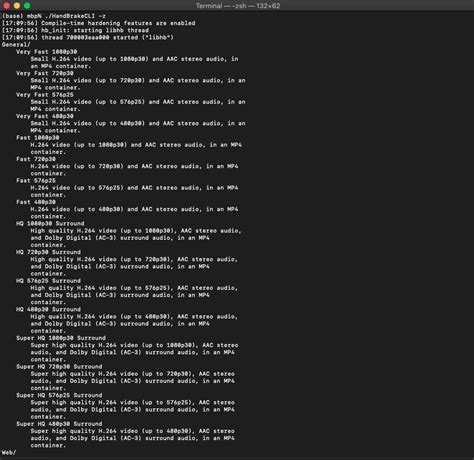Click the 'Super HQ 720p30 Surround' preset name
This screenshot has width=474, height=460.
(x=59, y=367)
